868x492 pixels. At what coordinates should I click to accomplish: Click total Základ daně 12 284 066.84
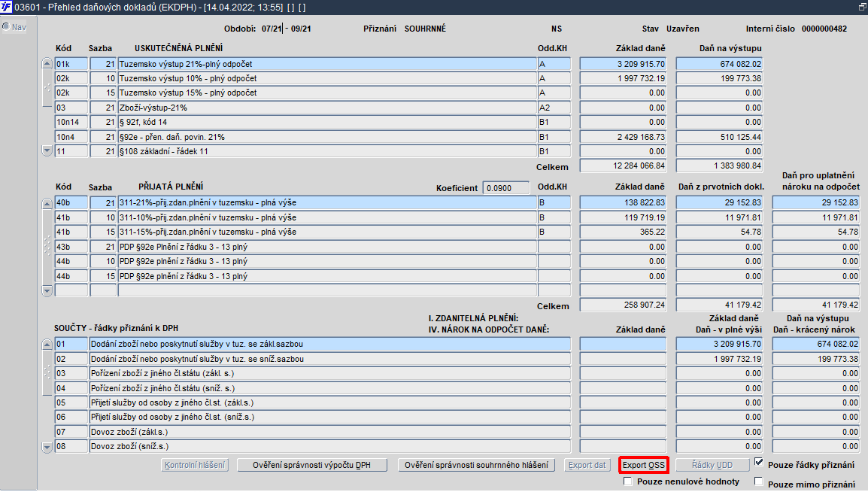click(623, 166)
